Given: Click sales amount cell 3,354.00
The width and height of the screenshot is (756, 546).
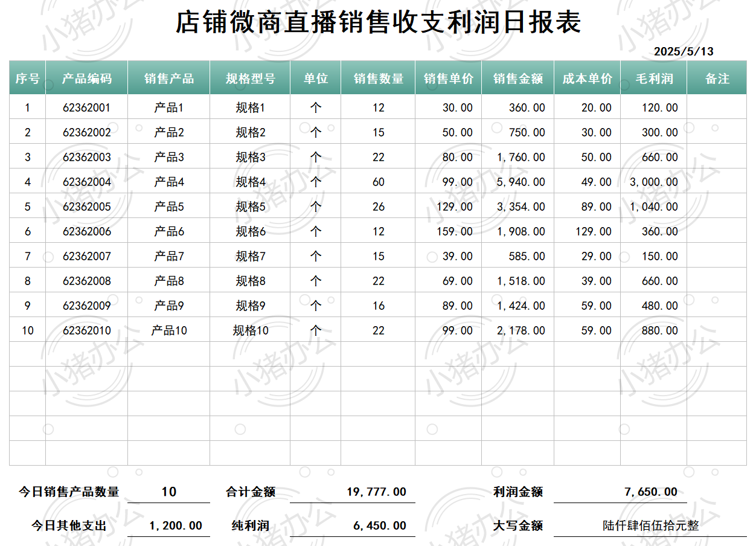Looking at the screenshot, I should [518, 207].
